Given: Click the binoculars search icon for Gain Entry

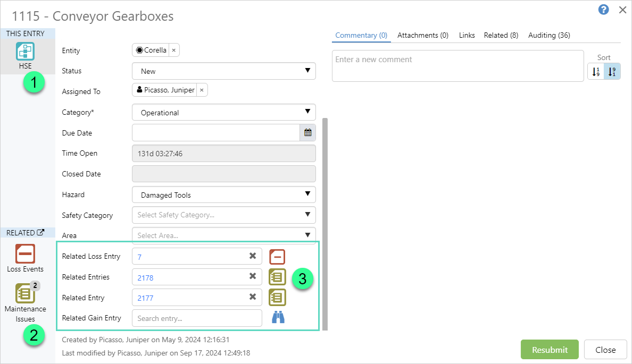Looking at the screenshot, I should click(x=278, y=318).
